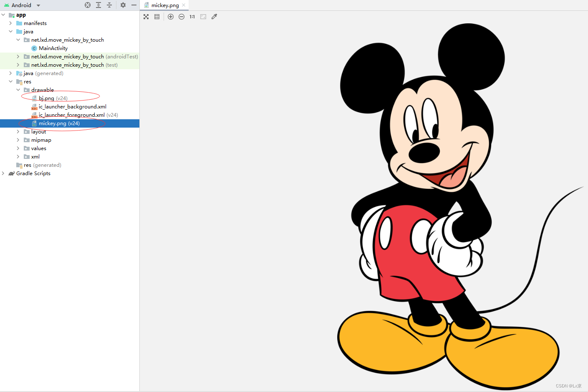588x392 pixels.
Task: Select the xml folder label
Action: click(35, 157)
